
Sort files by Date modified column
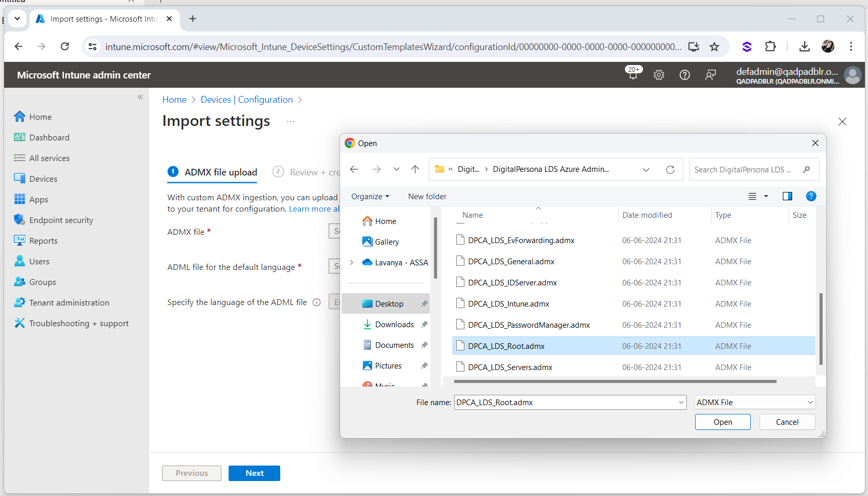click(647, 215)
